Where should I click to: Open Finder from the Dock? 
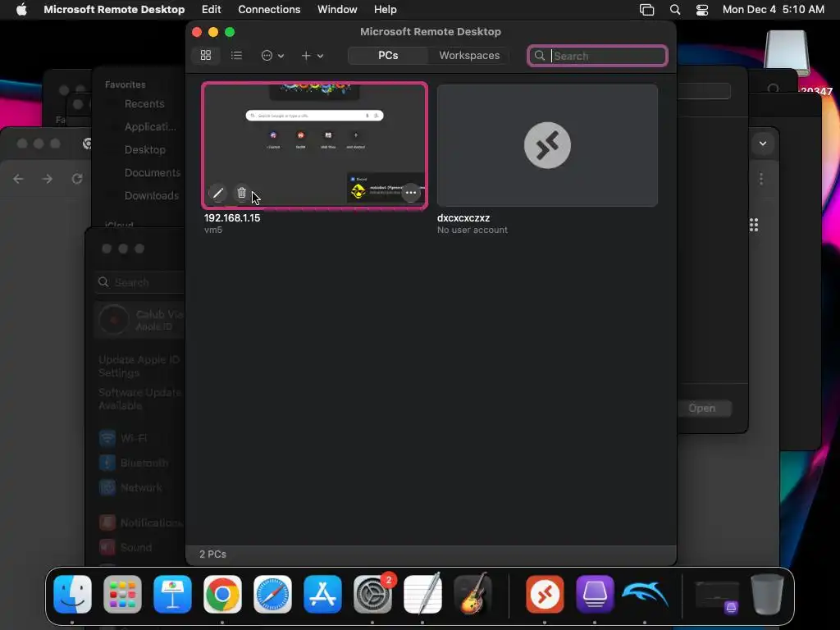click(x=72, y=594)
